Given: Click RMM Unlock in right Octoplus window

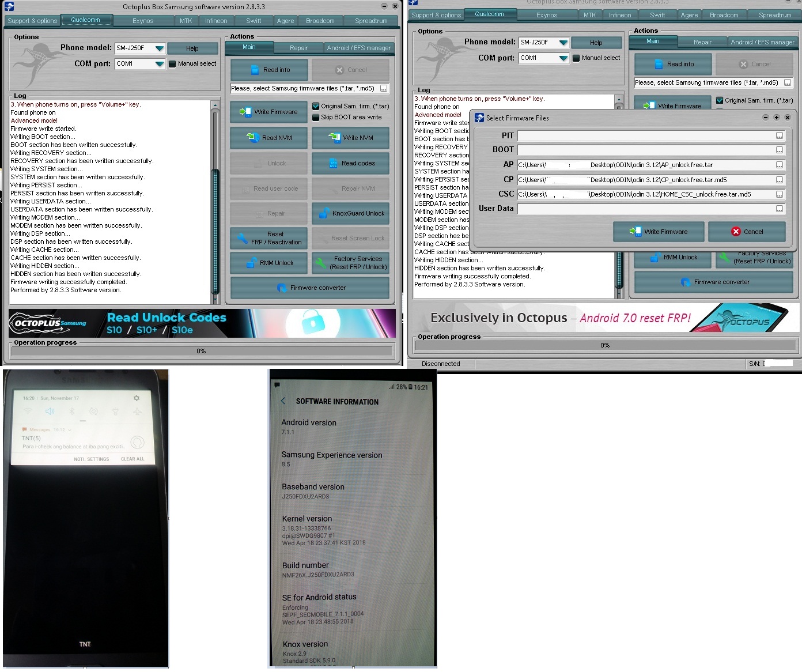Looking at the screenshot, I should [x=673, y=257].
